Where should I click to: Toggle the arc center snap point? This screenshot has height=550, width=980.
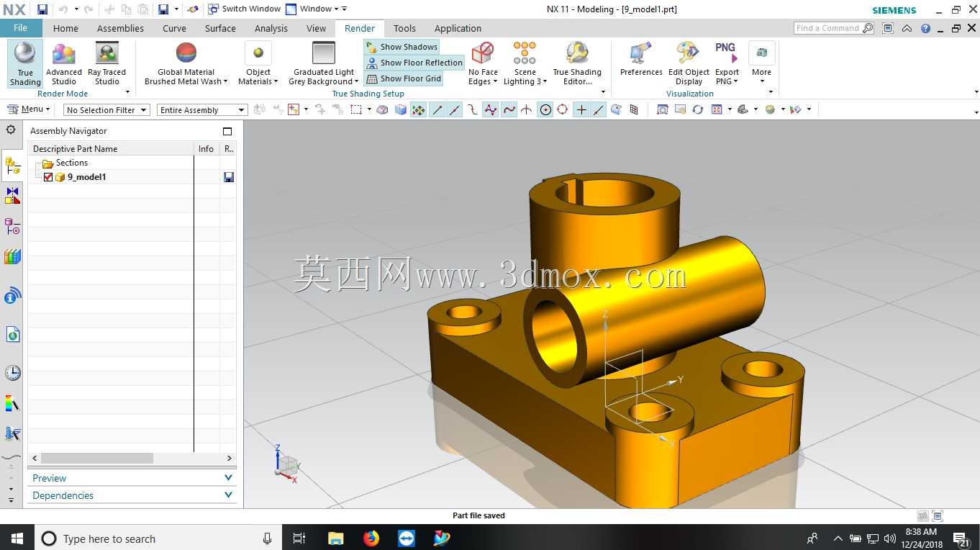click(x=545, y=109)
